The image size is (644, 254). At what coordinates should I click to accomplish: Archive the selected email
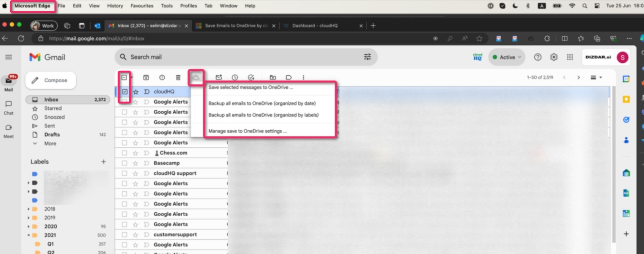click(146, 77)
